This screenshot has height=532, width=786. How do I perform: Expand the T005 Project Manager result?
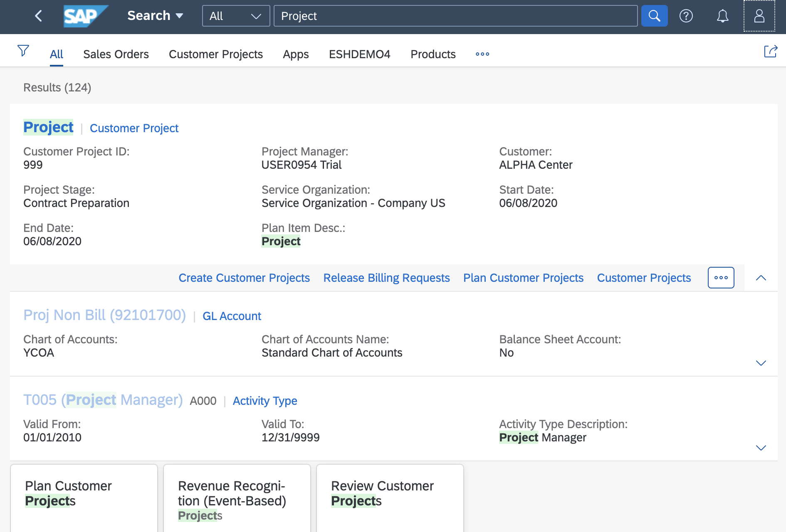point(761,448)
